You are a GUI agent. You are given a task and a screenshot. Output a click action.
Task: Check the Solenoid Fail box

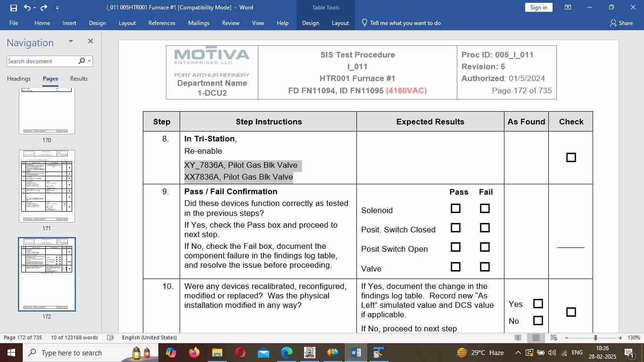point(485,208)
